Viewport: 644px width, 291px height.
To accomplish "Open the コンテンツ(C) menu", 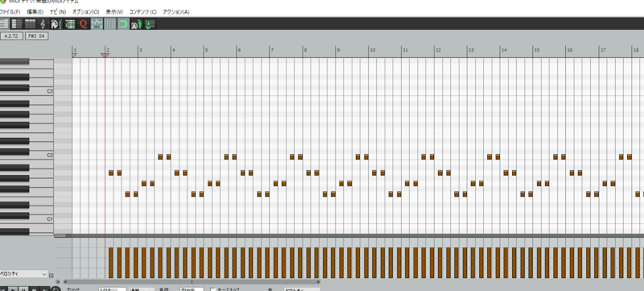I will point(143,12).
